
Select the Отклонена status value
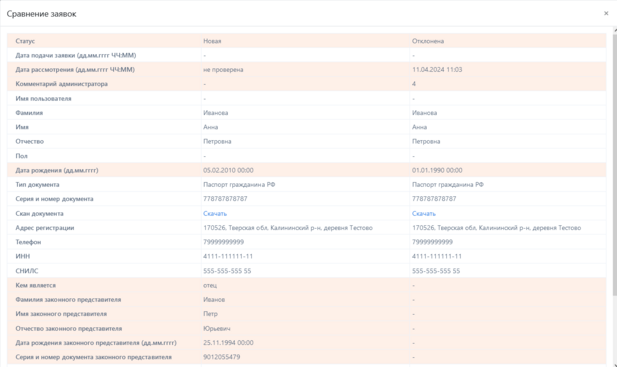pos(428,41)
